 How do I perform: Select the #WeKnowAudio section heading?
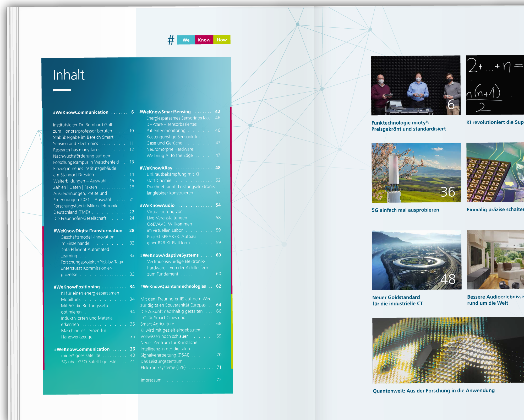pyautogui.click(x=157, y=205)
